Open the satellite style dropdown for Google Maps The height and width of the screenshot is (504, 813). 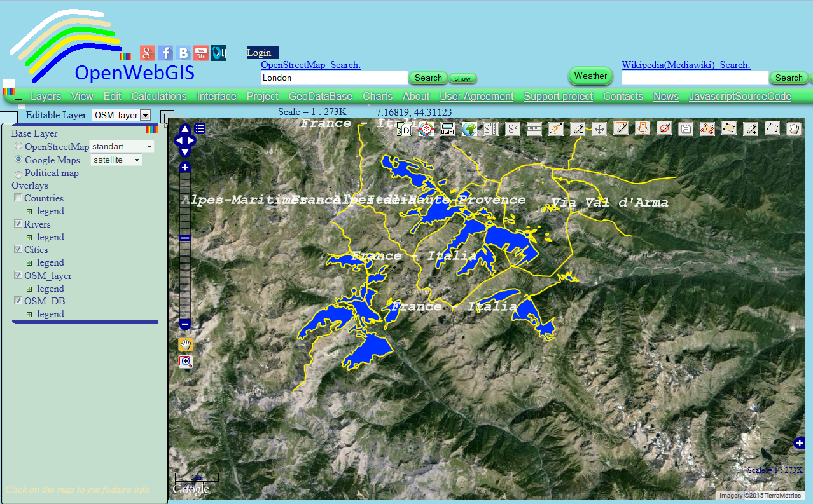[x=116, y=160]
